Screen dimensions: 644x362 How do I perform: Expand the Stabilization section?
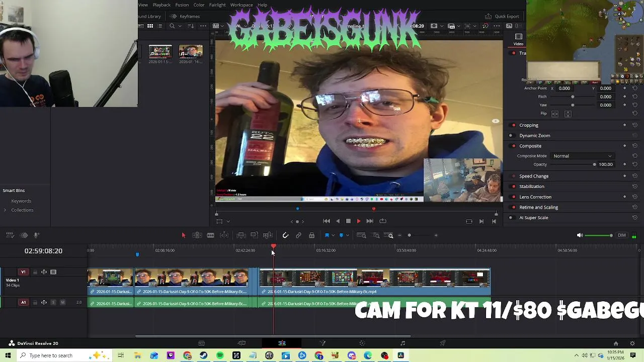click(x=532, y=187)
